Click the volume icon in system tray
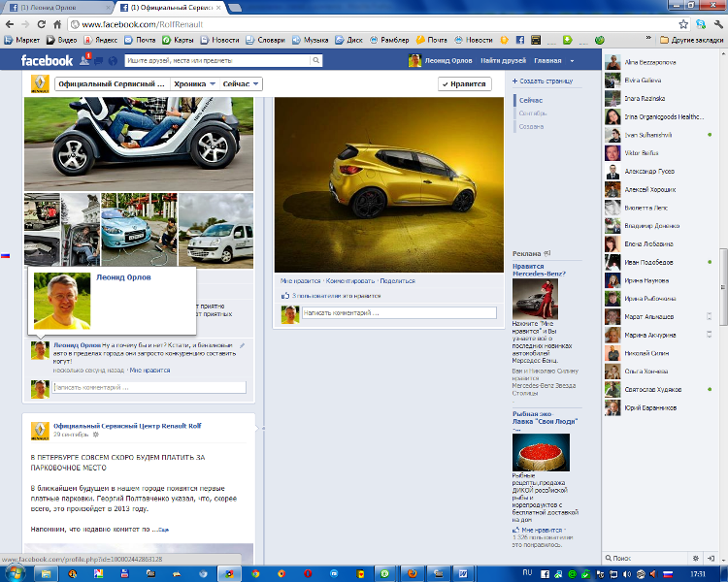 point(627,574)
